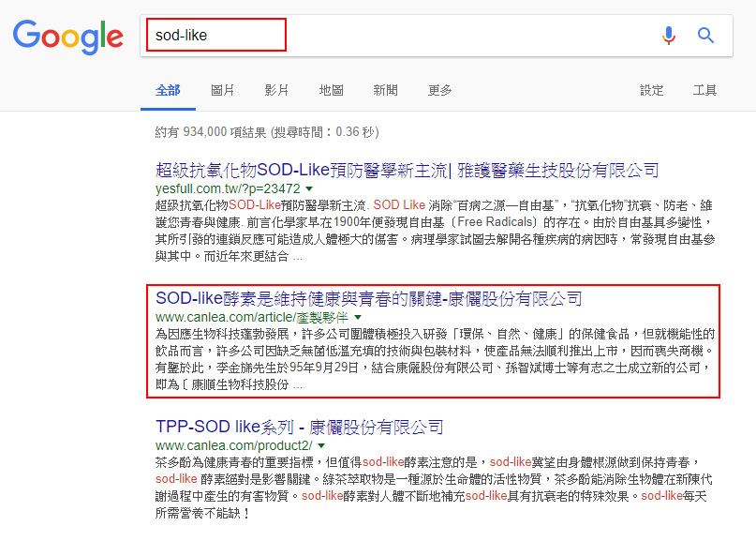Click the yesfull.com.tw/?p=23472 URL text
Image resolution: width=756 pixels, height=541 pixels.
[x=228, y=188]
